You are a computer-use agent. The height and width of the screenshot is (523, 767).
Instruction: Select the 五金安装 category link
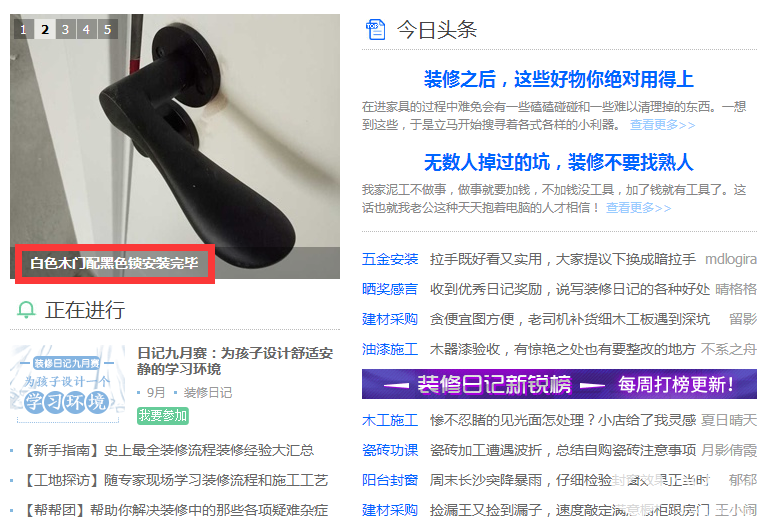coord(390,259)
